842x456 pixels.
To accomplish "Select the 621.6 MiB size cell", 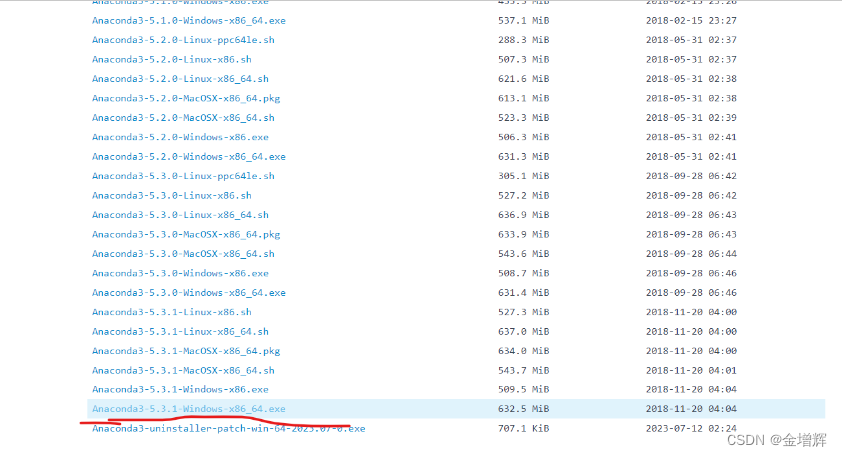I will (524, 78).
